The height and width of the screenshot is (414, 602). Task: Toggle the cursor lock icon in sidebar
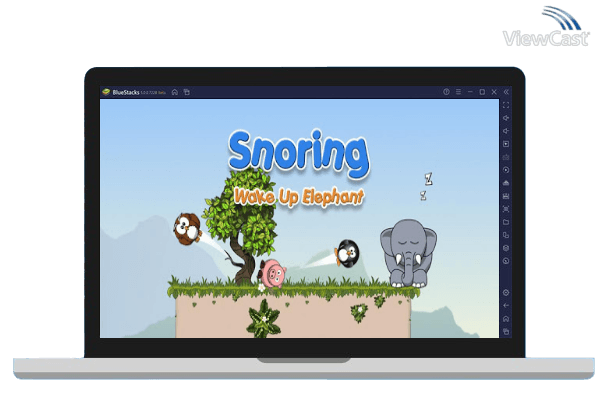point(506,144)
